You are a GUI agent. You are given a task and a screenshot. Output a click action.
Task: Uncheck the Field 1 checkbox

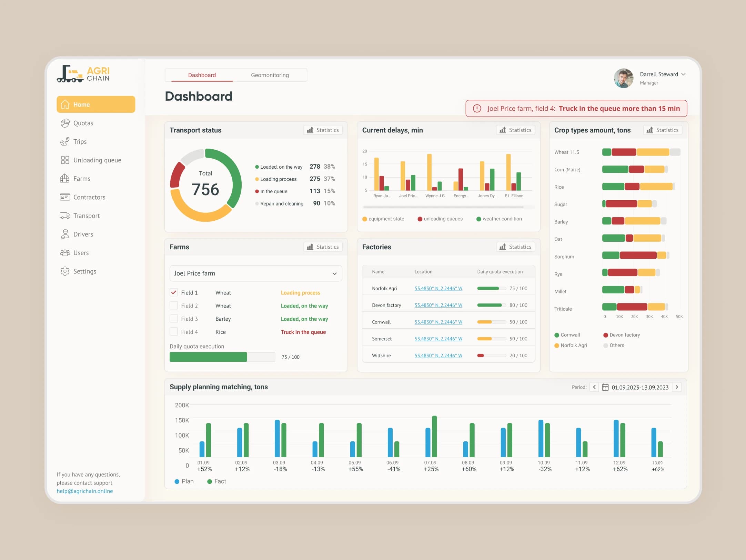pyautogui.click(x=174, y=292)
